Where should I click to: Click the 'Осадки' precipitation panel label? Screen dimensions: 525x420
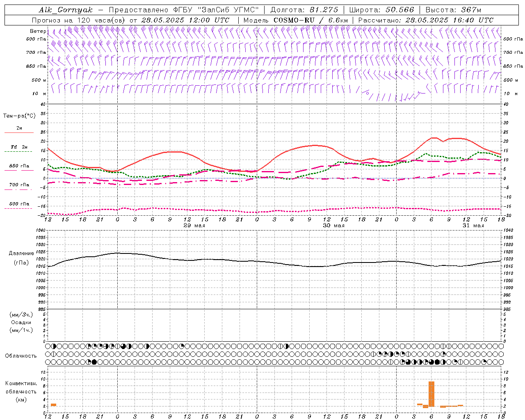click(21, 322)
